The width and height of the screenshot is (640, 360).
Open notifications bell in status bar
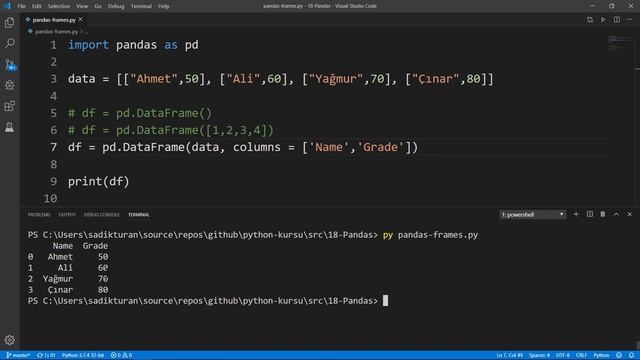click(632, 355)
